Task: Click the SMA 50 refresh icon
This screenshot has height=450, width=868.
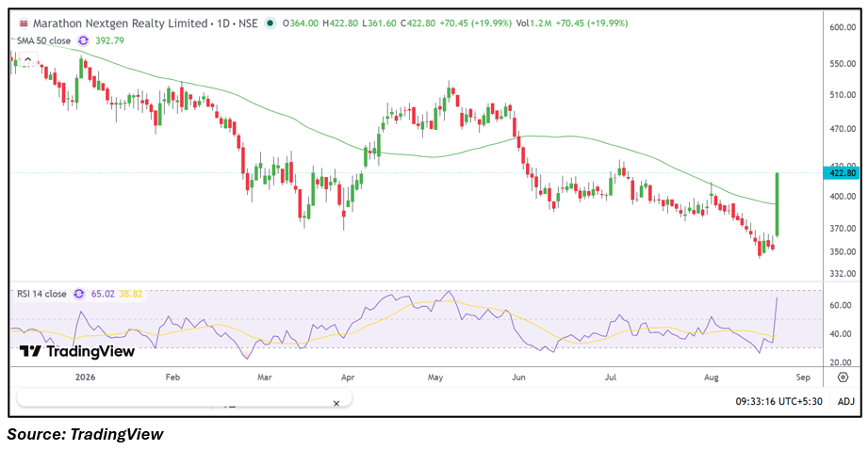Action: pyautogui.click(x=83, y=40)
